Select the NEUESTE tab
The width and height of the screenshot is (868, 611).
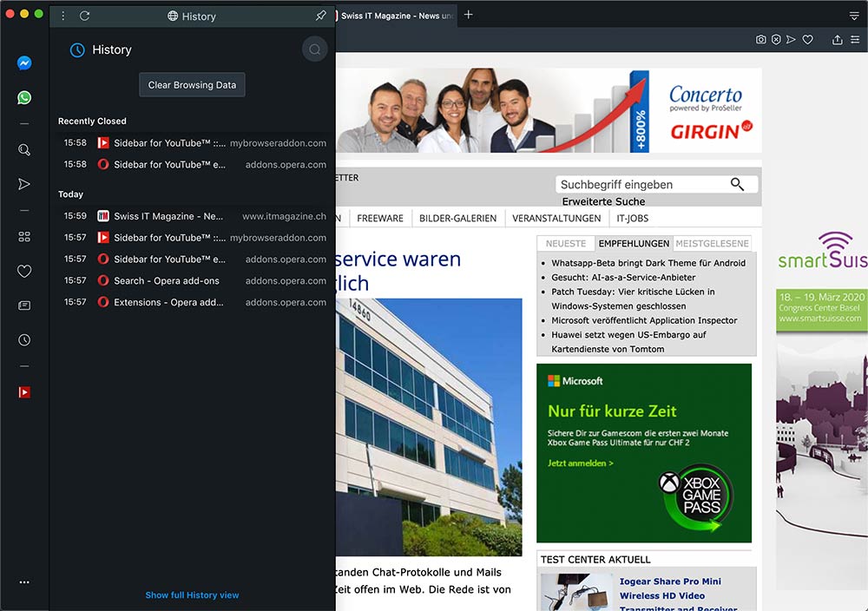pos(566,244)
